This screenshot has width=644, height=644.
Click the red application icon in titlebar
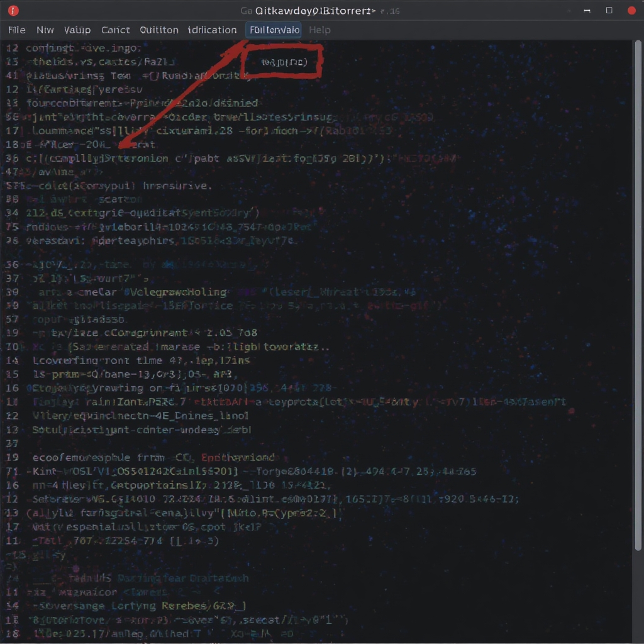12,10
